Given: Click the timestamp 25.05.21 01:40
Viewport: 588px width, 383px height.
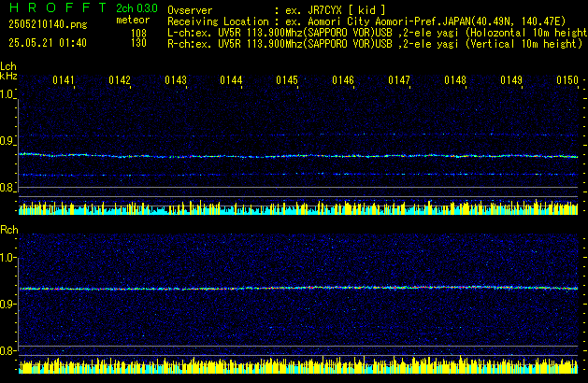Looking at the screenshot, I should pos(48,43).
